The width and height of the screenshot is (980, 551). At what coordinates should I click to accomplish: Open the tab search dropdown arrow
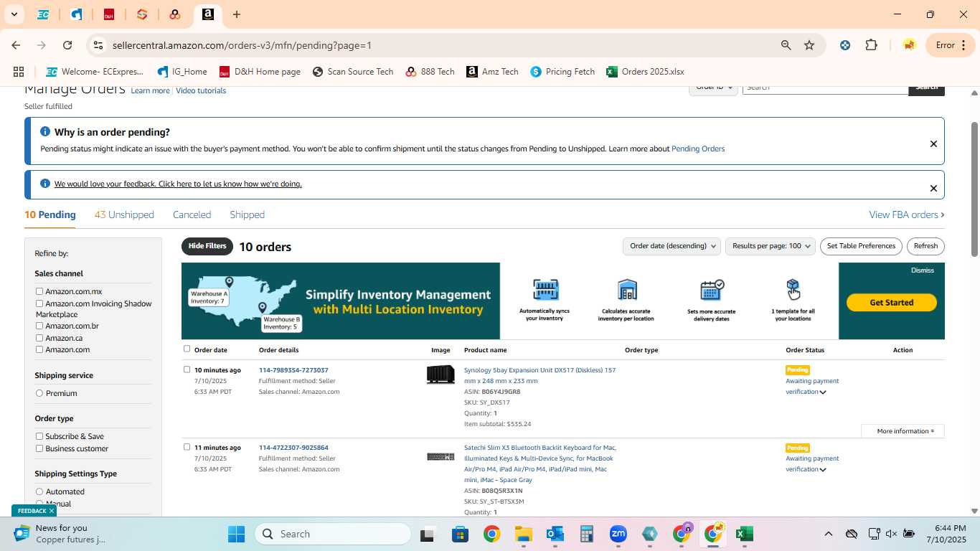14,14
